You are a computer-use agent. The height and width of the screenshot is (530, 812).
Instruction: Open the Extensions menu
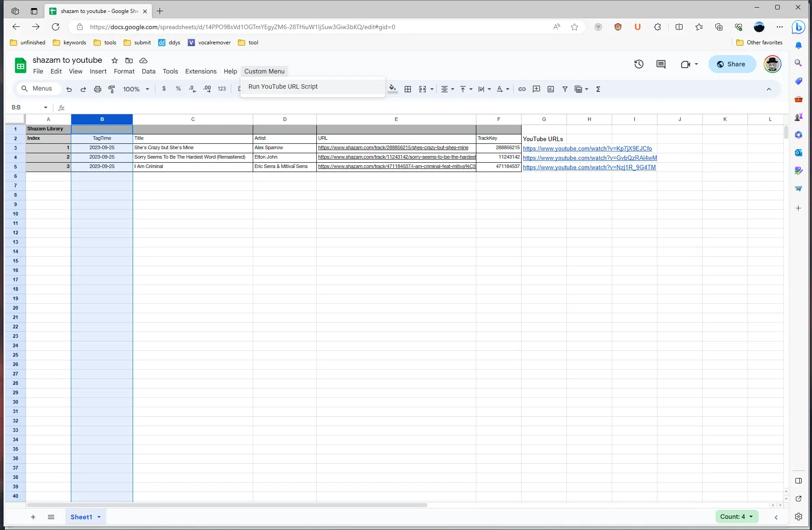coord(200,71)
